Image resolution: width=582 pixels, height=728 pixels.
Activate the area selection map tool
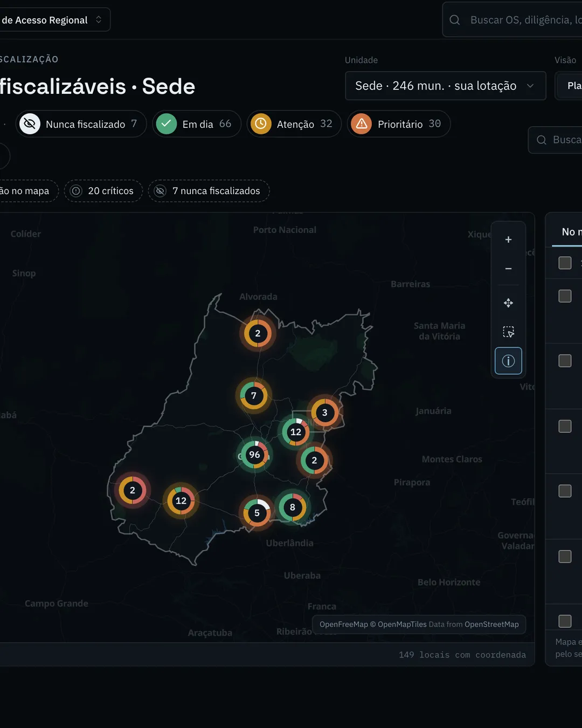tap(508, 332)
